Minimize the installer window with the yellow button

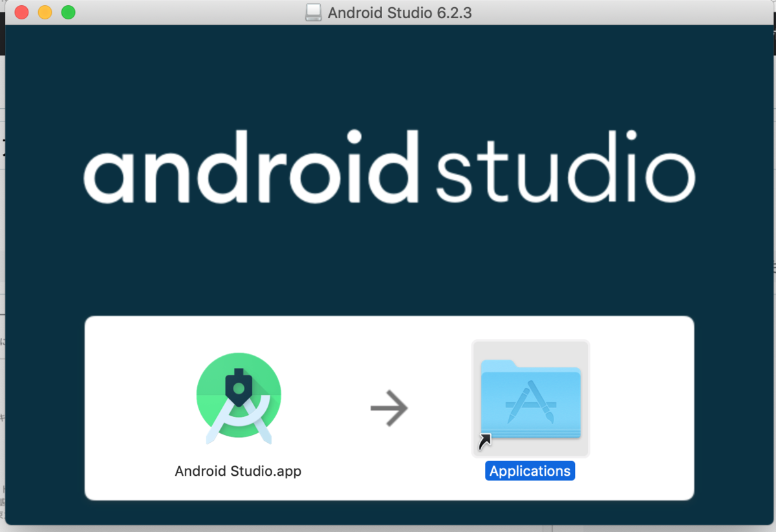pyautogui.click(x=45, y=12)
